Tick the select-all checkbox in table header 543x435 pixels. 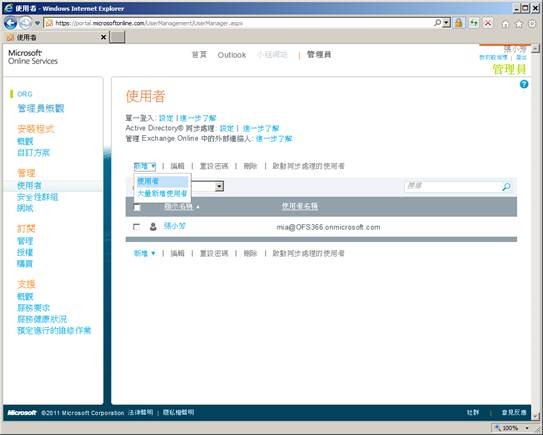pos(137,207)
